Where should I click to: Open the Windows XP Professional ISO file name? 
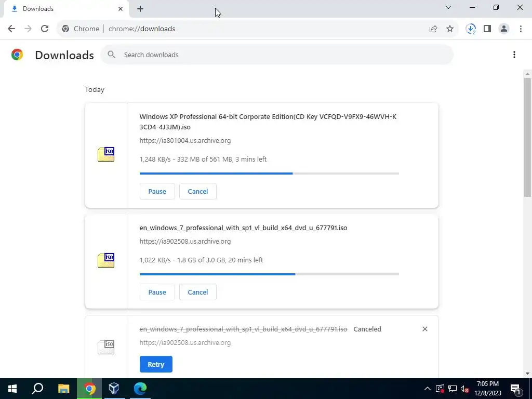(268, 122)
